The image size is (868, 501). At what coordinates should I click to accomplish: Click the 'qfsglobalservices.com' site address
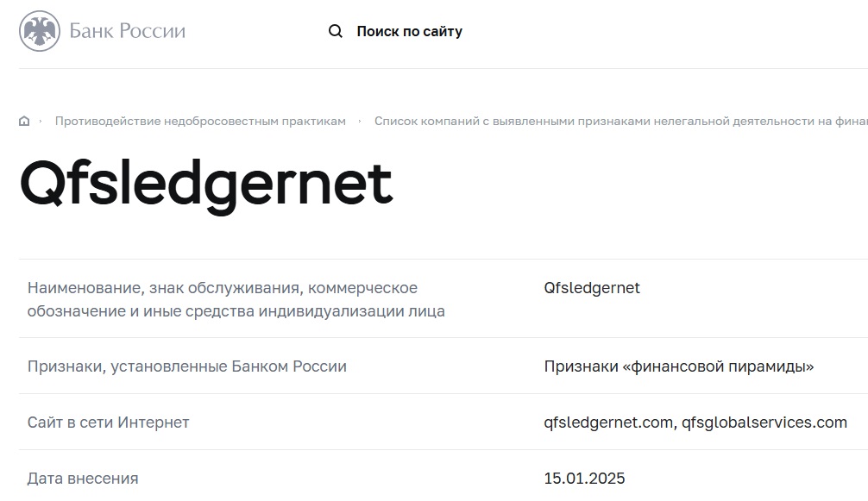click(x=764, y=423)
